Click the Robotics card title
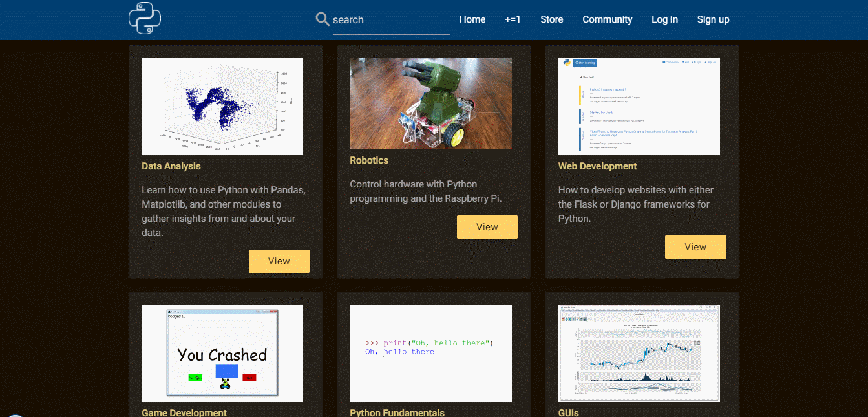Image resolution: width=868 pixels, height=417 pixels. tap(369, 160)
